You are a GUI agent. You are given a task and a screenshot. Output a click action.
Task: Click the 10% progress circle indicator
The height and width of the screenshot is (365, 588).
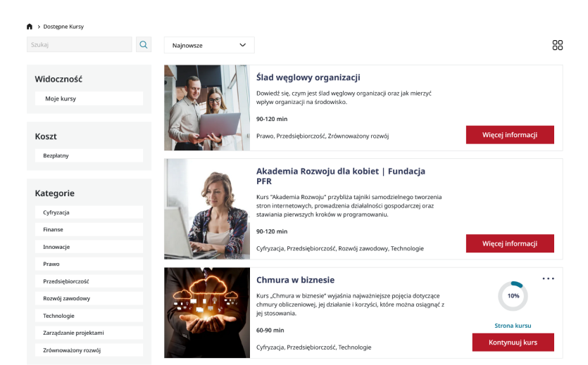(513, 296)
